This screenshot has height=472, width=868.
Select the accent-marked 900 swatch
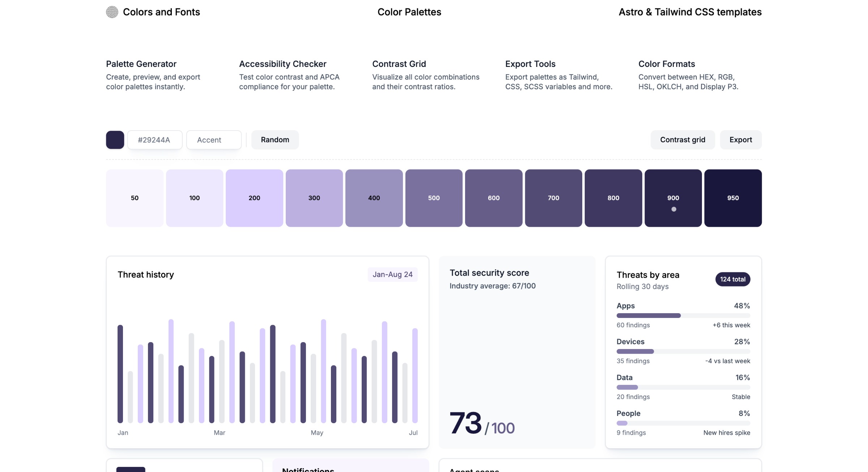[x=673, y=198]
